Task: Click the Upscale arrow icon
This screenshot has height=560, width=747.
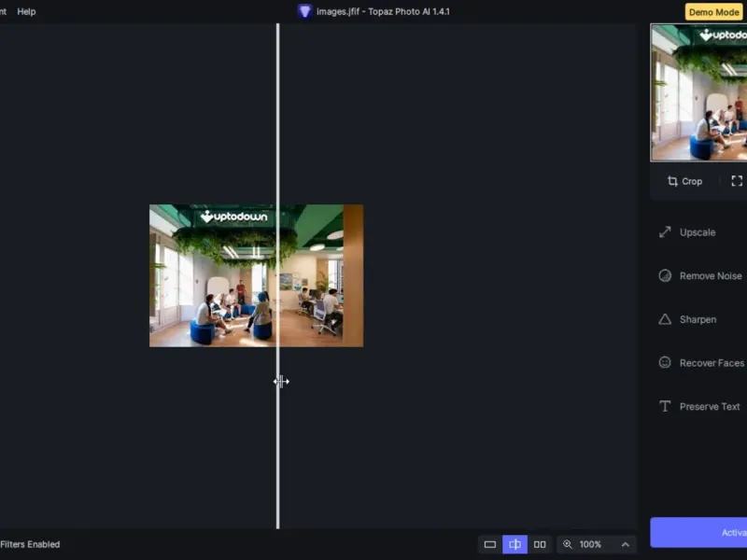Action: pos(665,231)
